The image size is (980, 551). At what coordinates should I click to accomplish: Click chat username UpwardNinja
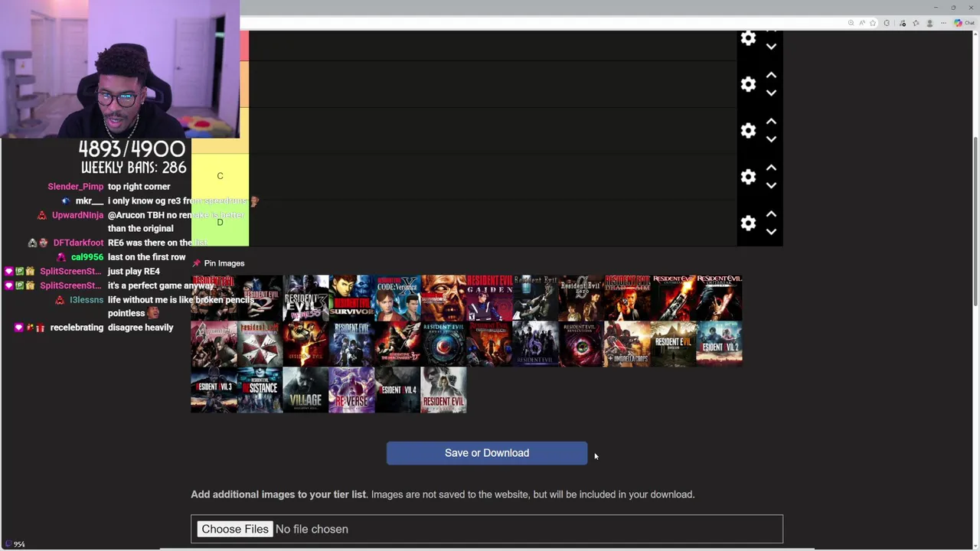point(77,215)
